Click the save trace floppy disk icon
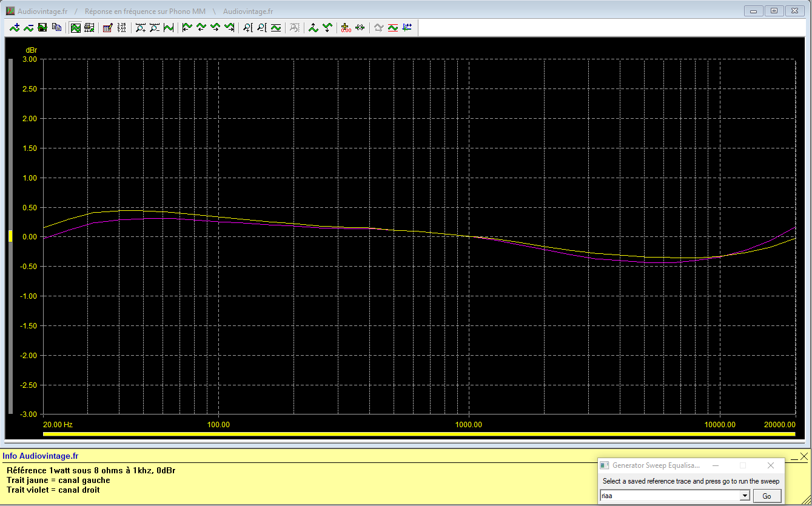This screenshot has height=506, width=812. [x=42, y=27]
